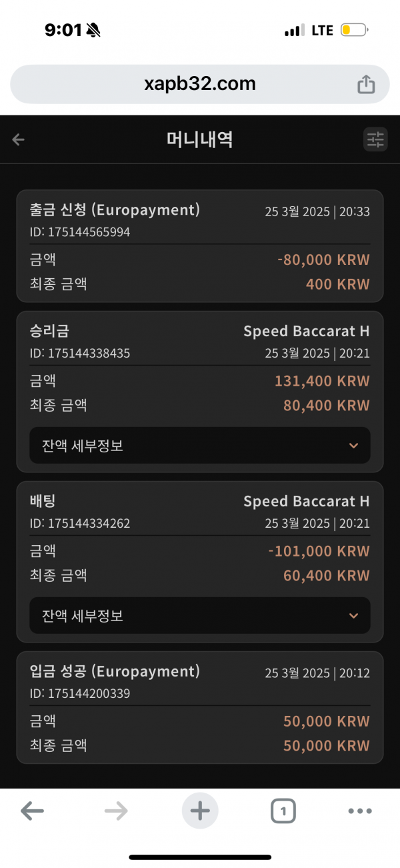Open the browser more options menu
Viewport: 400px width, 868px height.
pyautogui.click(x=360, y=811)
